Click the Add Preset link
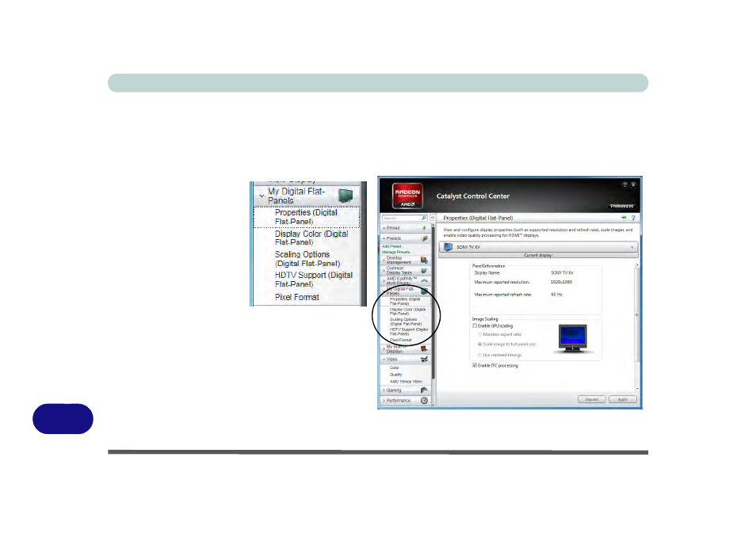 pos(391,246)
